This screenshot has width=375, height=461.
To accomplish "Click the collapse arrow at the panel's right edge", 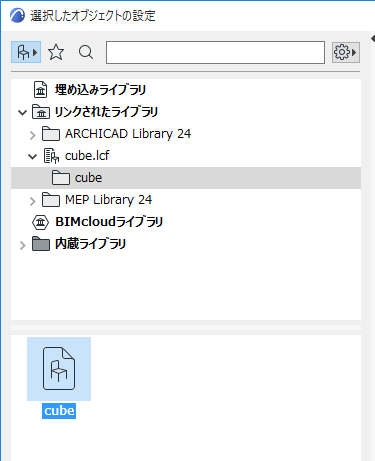I will coord(373,39).
